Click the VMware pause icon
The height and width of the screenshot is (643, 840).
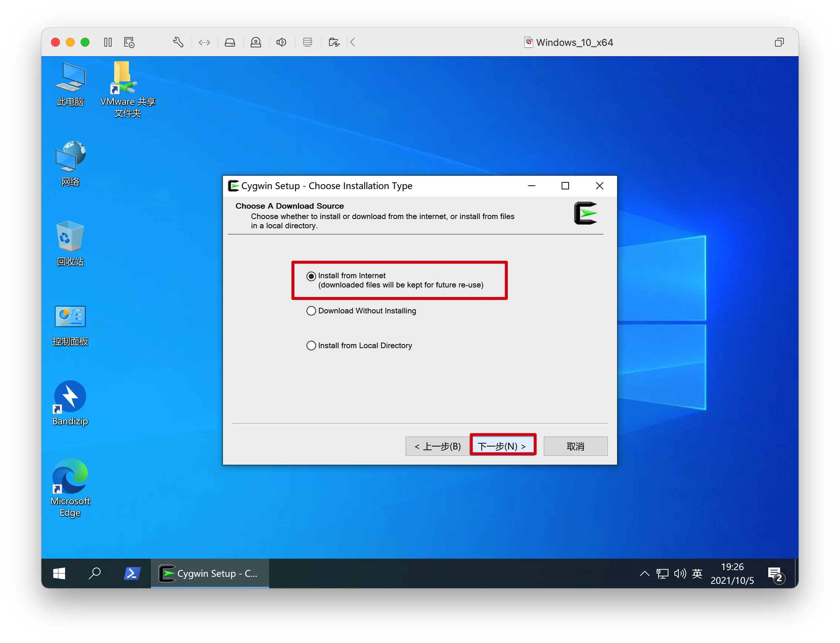[108, 42]
